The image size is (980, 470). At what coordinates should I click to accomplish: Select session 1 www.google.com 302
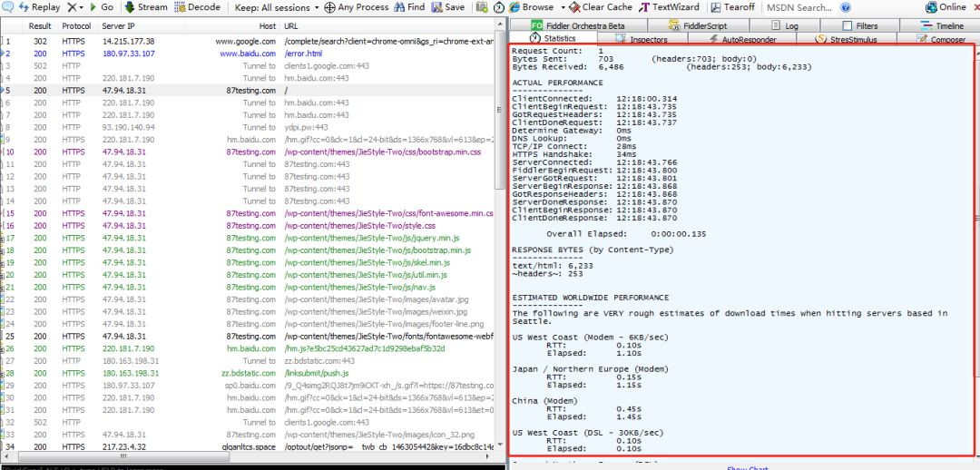click(248, 41)
